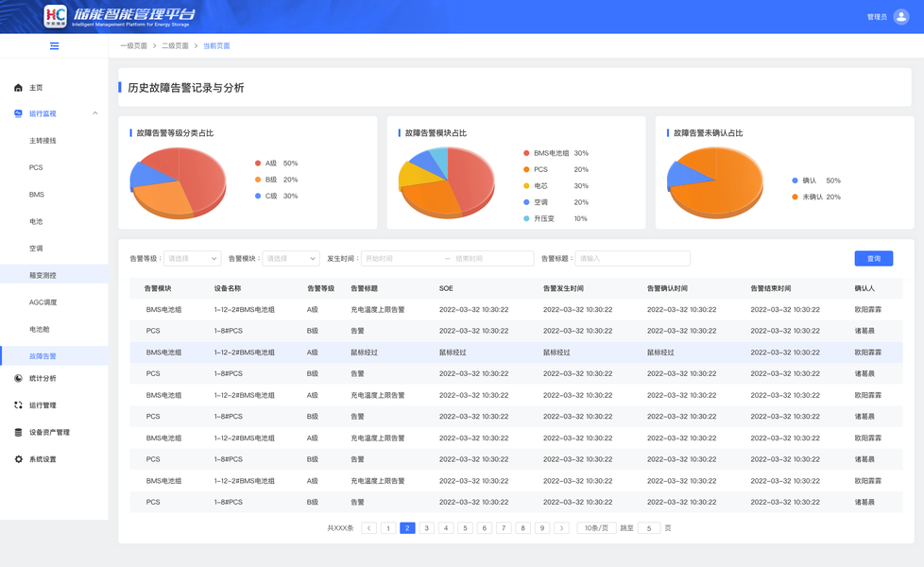The width and height of the screenshot is (924, 567).
Task: Click the 告警等级 column header
Action: pyautogui.click(x=320, y=288)
